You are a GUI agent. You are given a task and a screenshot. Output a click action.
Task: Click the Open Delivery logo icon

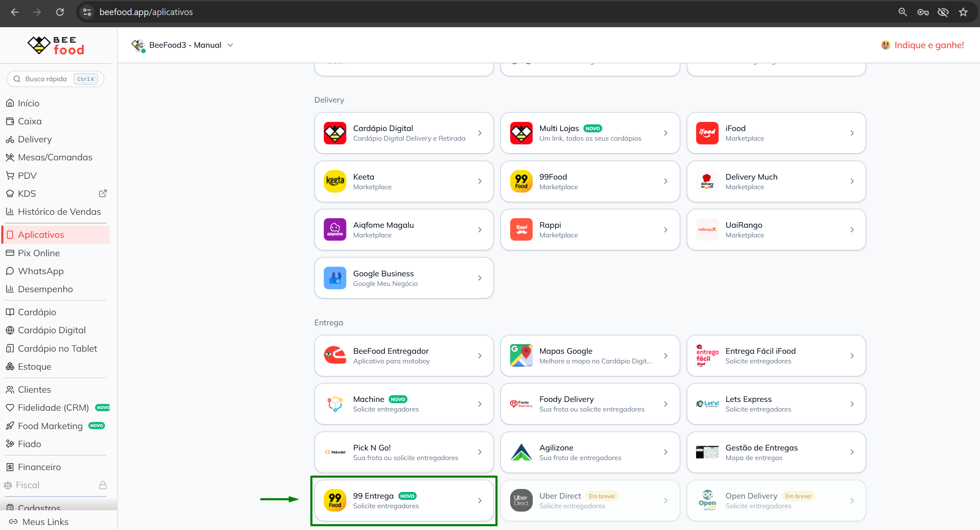[707, 500]
